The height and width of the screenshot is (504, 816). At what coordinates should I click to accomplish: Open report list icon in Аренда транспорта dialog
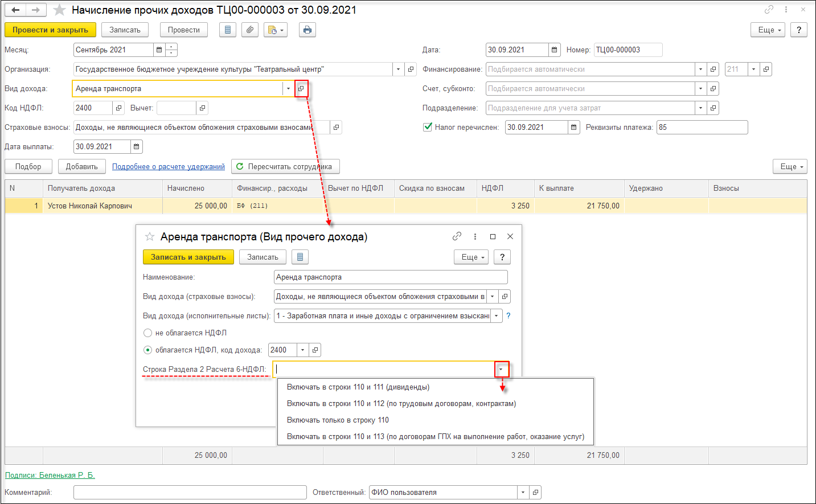[300, 257]
